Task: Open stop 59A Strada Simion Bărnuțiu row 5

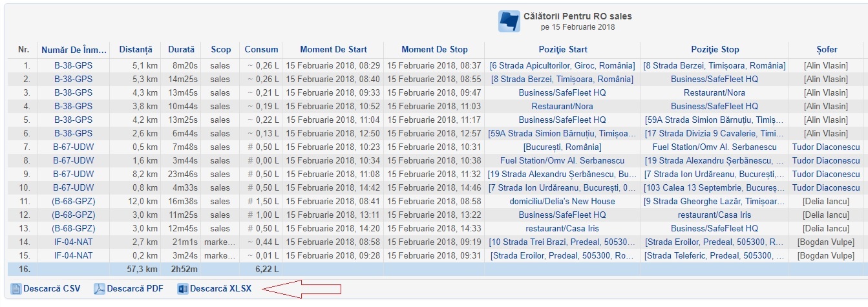Action: [x=715, y=120]
